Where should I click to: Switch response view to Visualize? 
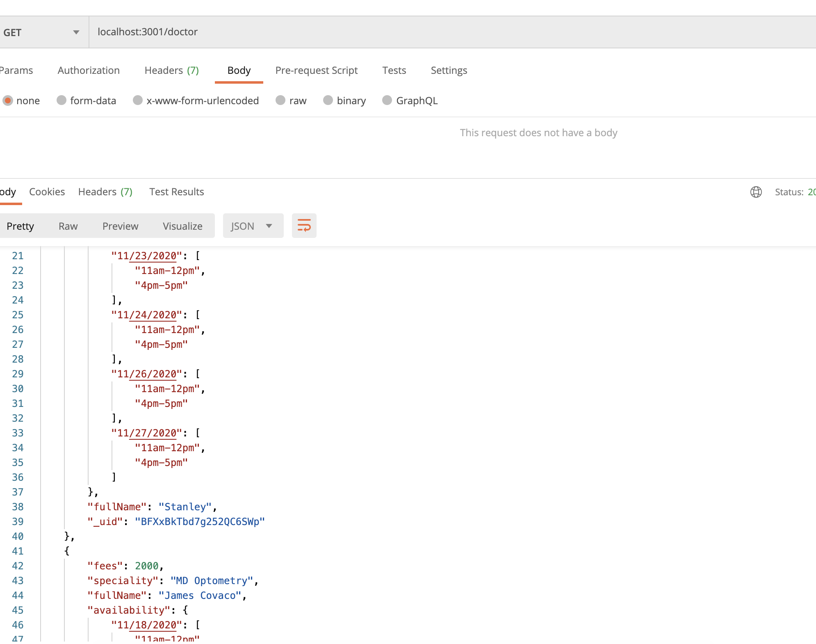pyautogui.click(x=182, y=226)
